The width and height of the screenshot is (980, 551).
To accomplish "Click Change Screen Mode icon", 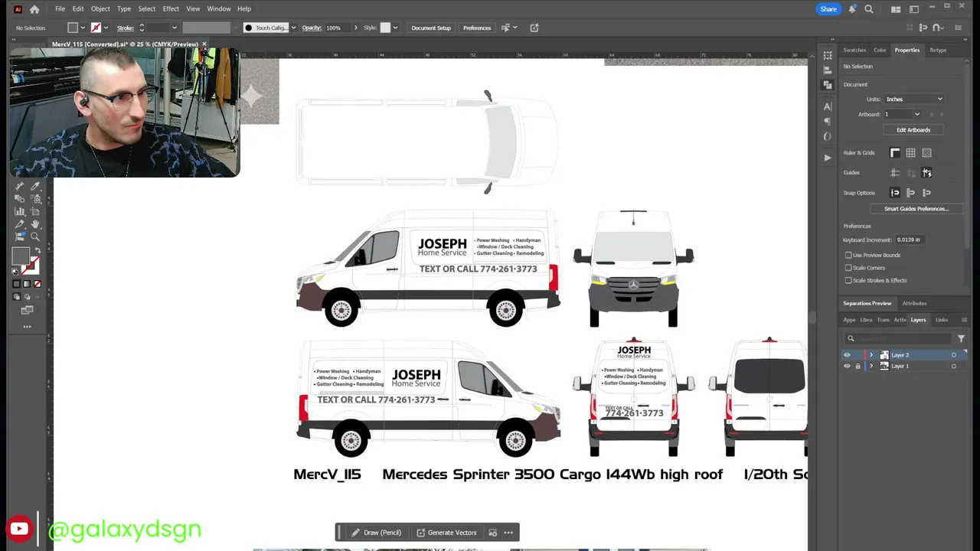I will tap(27, 310).
